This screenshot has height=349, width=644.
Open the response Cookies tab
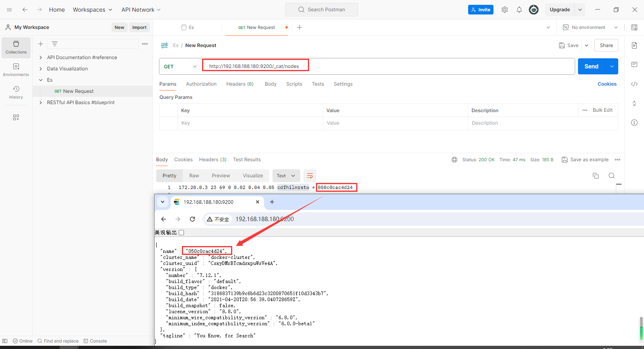184,160
